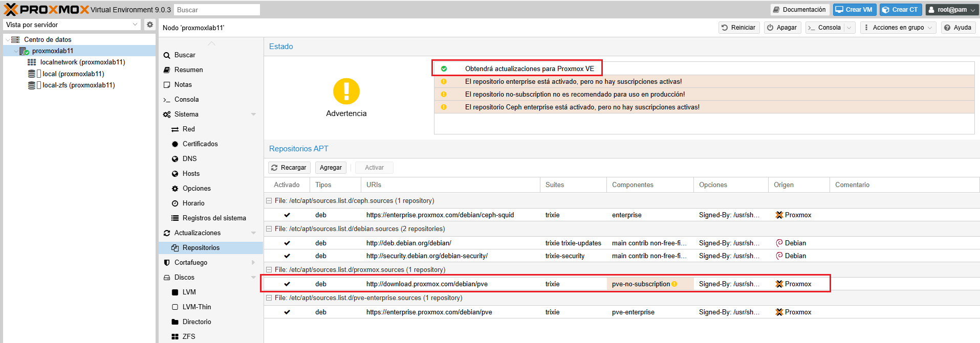Collapse the ceph.sources file group
This screenshot has width=980, height=343.
[269, 201]
